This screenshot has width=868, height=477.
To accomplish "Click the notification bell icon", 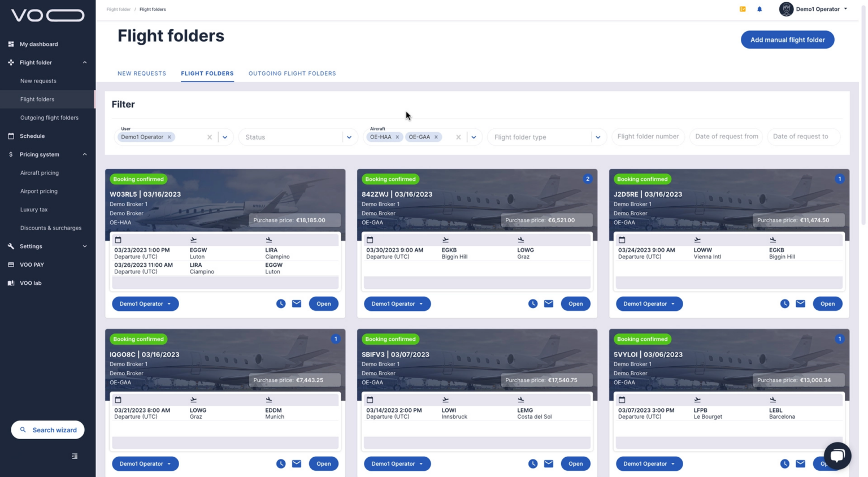I will 759,9.
